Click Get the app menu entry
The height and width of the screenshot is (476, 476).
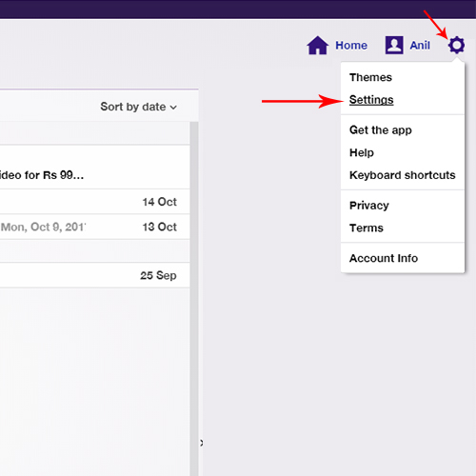point(381,130)
